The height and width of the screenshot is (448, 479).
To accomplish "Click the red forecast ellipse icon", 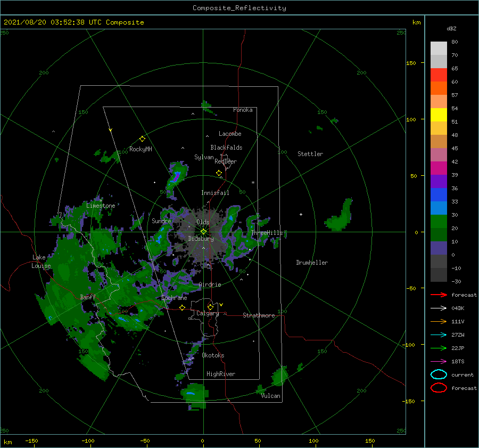I will point(439,388).
